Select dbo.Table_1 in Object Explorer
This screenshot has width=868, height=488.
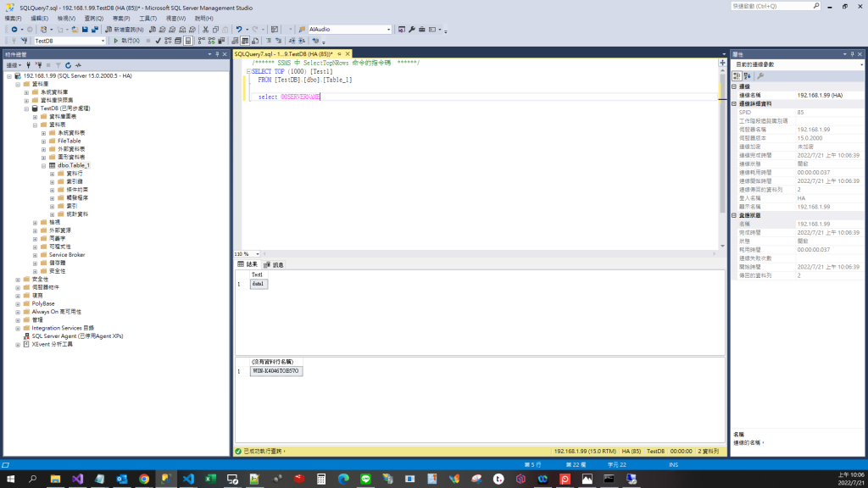point(74,165)
